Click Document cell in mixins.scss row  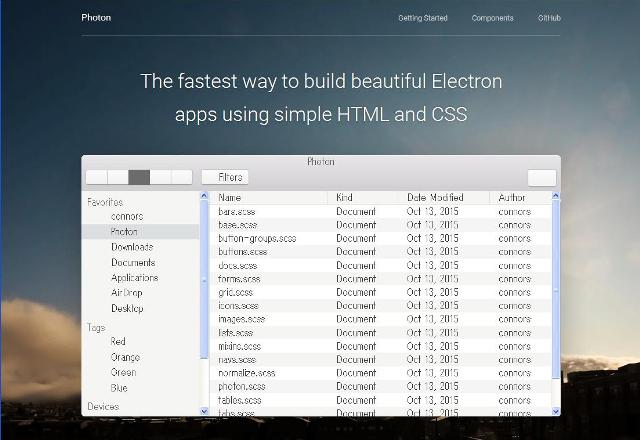coord(356,346)
